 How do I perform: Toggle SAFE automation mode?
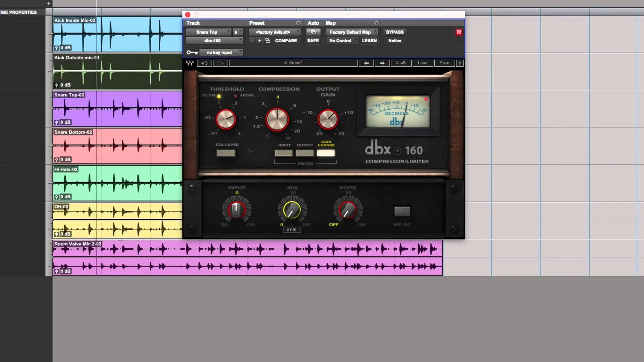pyautogui.click(x=313, y=41)
